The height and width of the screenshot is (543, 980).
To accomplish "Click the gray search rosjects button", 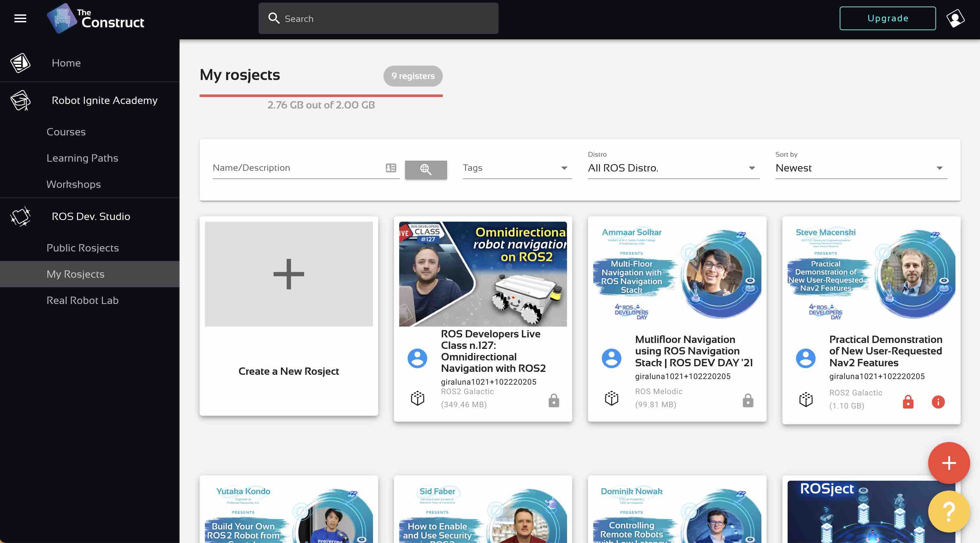I will pos(426,169).
